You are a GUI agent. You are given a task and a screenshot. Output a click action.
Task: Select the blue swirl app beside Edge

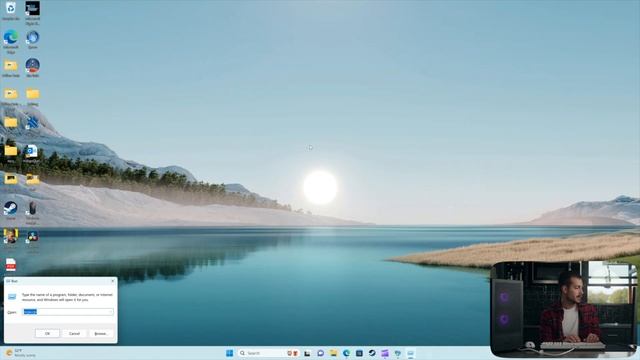point(32,38)
